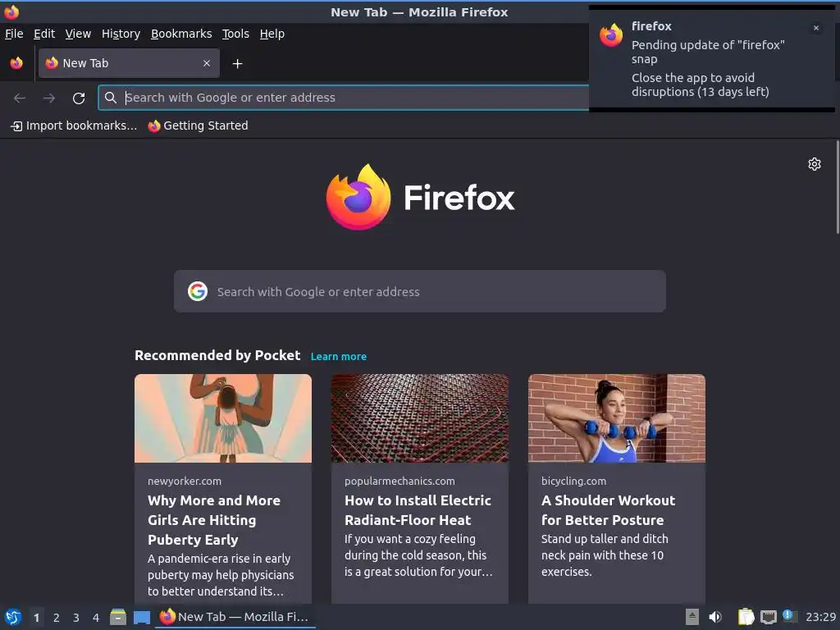Open radiant-floor heat article thumbnail
The image size is (840, 630).
pos(420,418)
